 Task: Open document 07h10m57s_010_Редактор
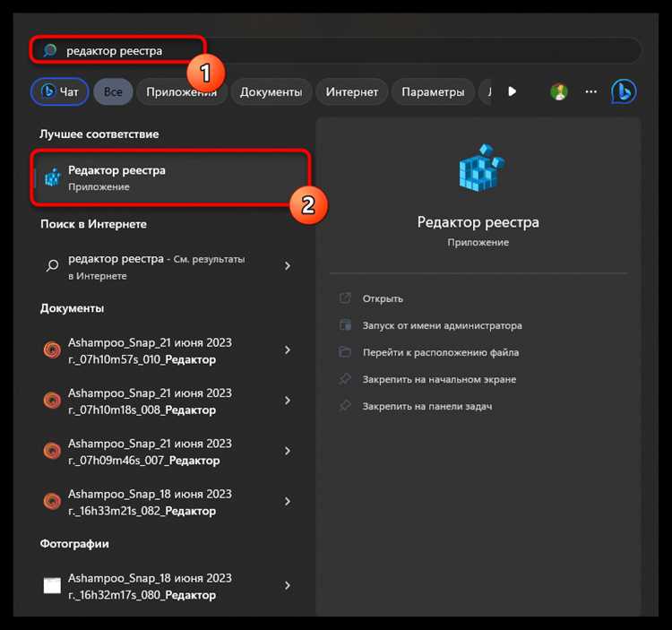click(x=170, y=350)
